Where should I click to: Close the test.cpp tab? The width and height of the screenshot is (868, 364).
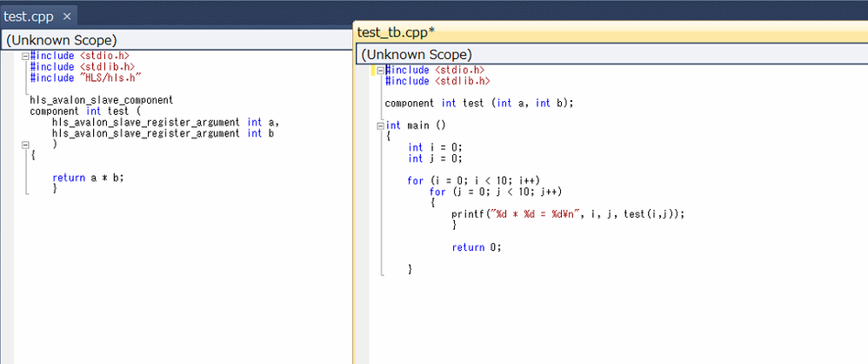pyautogui.click(x=67, y=17)
